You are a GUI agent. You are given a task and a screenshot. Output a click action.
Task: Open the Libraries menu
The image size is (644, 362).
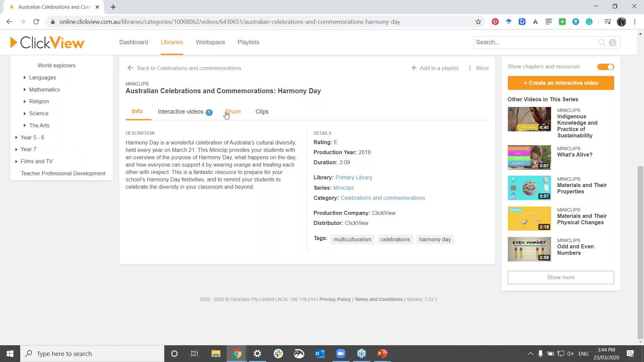pyautogui.click(x=172, y=42)
